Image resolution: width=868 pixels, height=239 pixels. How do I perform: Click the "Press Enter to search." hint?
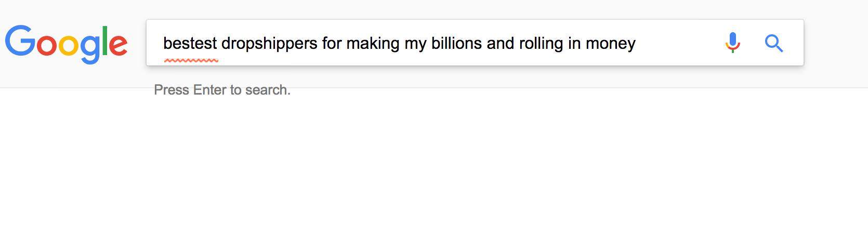tap(222, 90)
